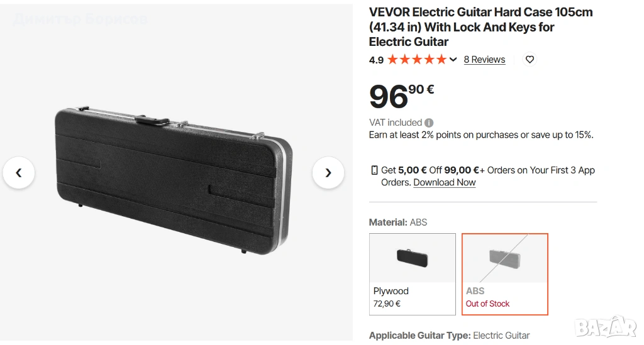Click the red Out of Stock label

[487, 304]
